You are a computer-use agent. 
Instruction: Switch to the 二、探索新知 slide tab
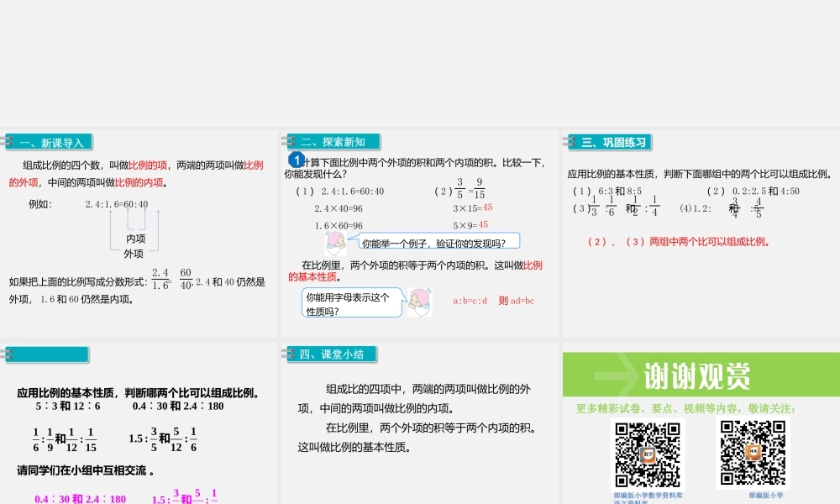point(333,140)
